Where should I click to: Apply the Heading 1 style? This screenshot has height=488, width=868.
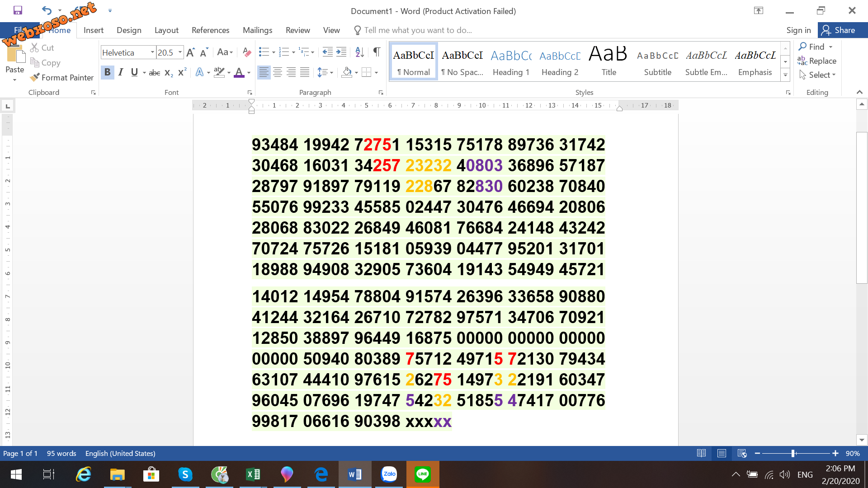511,61
